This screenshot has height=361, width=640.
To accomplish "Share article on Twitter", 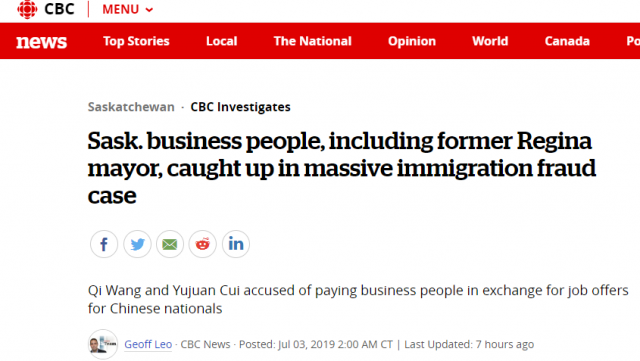I will [137, 244].
